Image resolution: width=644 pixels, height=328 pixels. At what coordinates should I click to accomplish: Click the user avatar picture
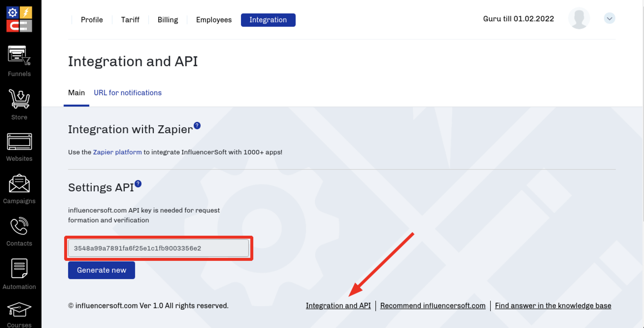point(579,19)
